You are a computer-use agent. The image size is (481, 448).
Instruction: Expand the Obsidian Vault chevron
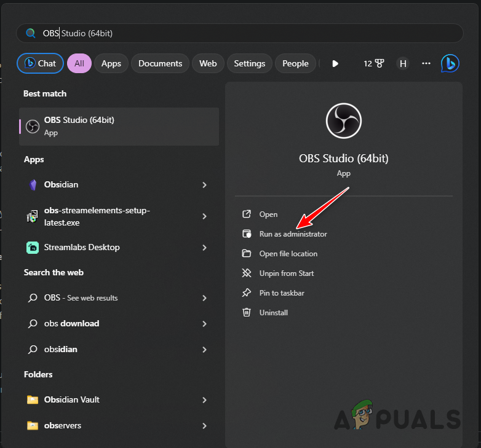(x=205, y=400)
